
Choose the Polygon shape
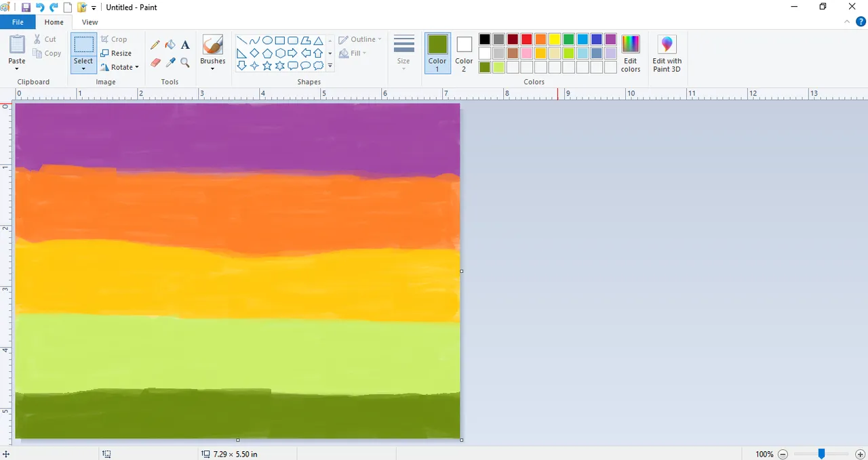click(x=306, y=41)
